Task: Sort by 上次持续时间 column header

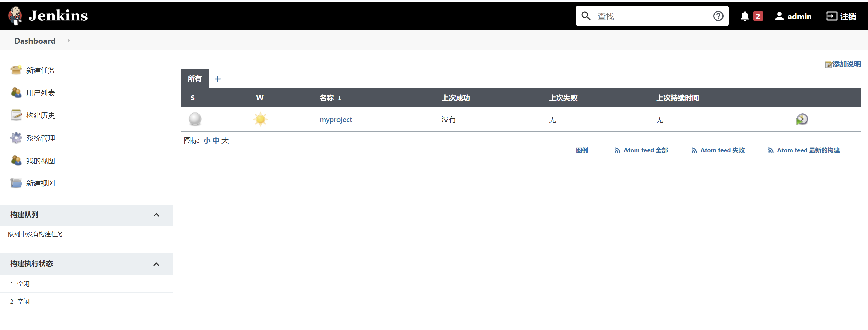Action: (677, 98)
